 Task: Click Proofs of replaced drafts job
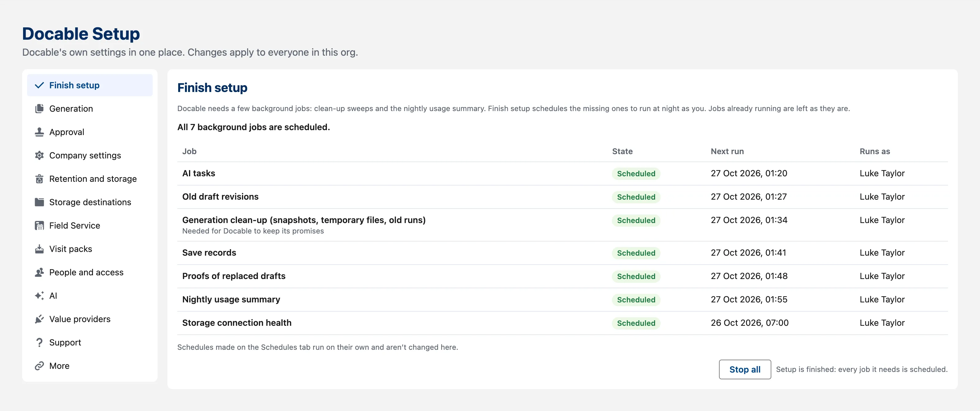click(x=234, y=276)
